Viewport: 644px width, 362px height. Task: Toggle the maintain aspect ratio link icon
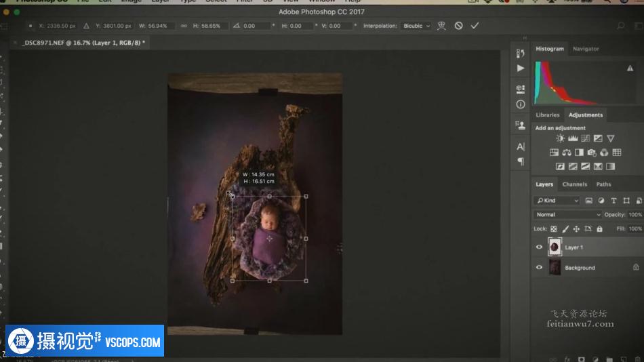[x=184, y=26]
